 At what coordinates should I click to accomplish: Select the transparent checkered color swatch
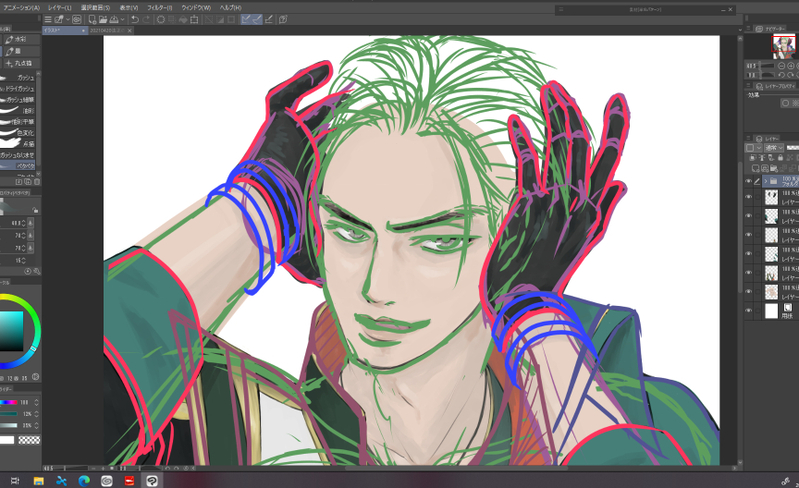coord(29,440)
